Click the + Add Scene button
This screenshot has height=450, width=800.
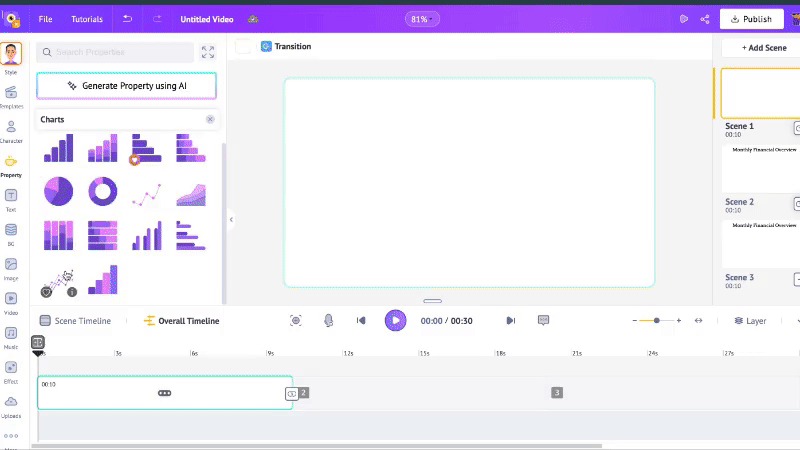click(764, 48)
